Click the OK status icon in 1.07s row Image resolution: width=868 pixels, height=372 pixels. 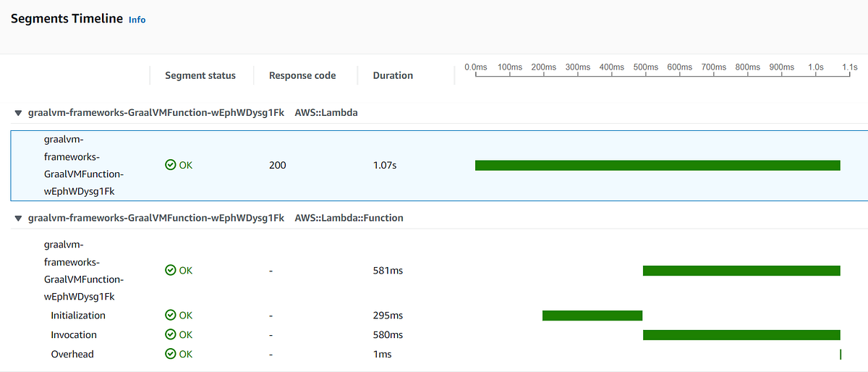pos(171,166)
